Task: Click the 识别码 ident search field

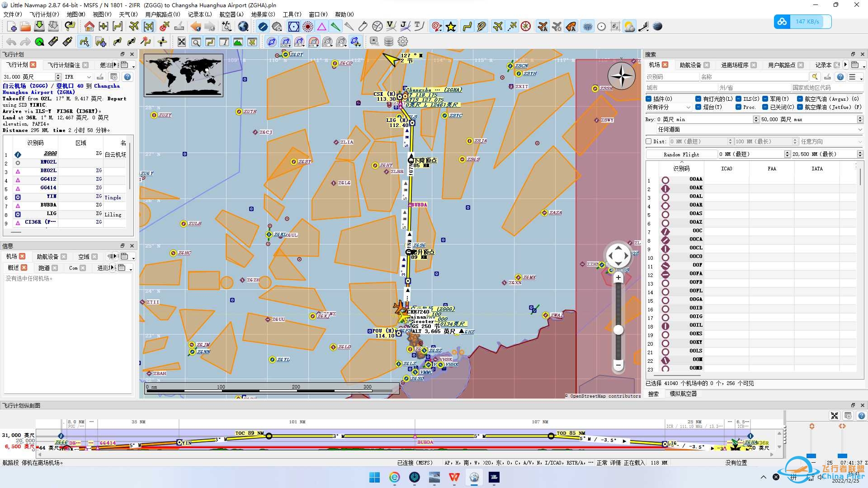Action: click(x=672, y=77)
